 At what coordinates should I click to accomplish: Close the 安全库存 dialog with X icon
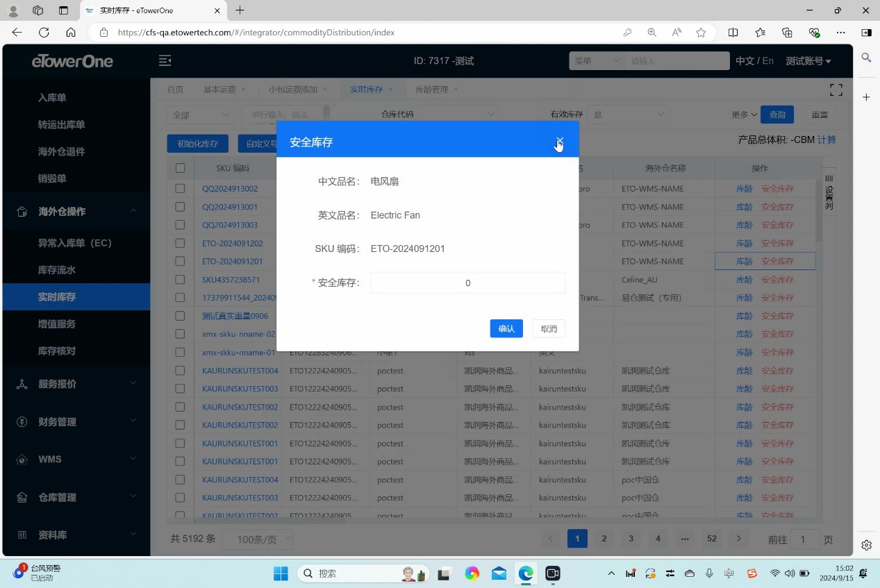tap(560, 142)
